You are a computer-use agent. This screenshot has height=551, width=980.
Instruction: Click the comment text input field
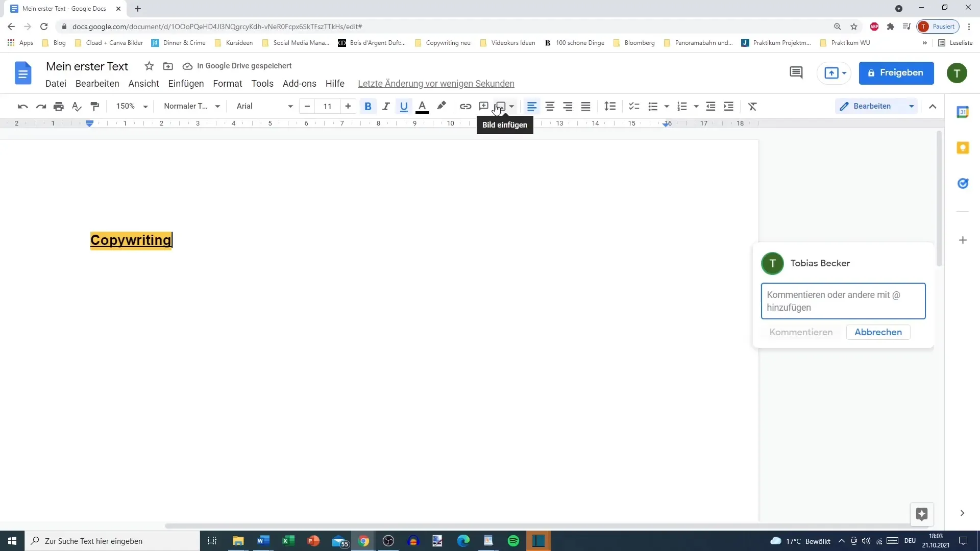pyautogui.click(x=843, y=301)
